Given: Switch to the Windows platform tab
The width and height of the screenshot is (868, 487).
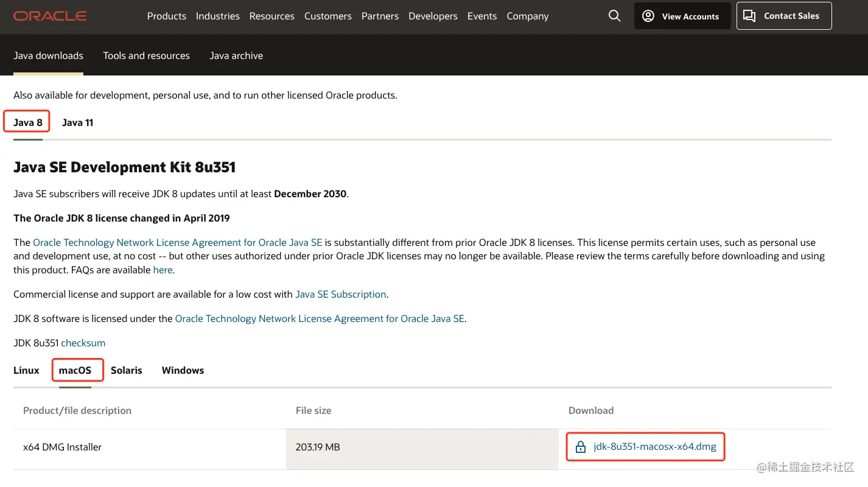Looking at the screenshot, I should click(x=183, y=370).
